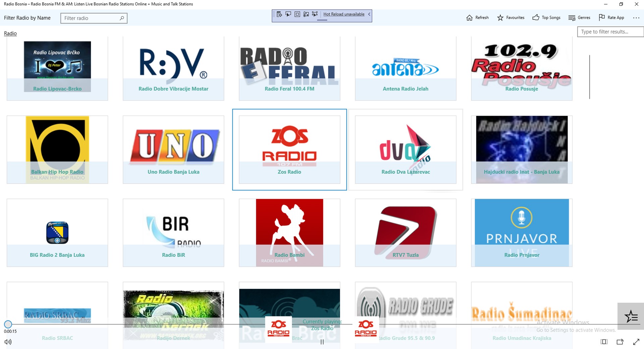Image resolution: width=644 pixels, height=349 pixels.
Task: Open Live Visual Tree debug icon
Action: [x=279, y=14]
